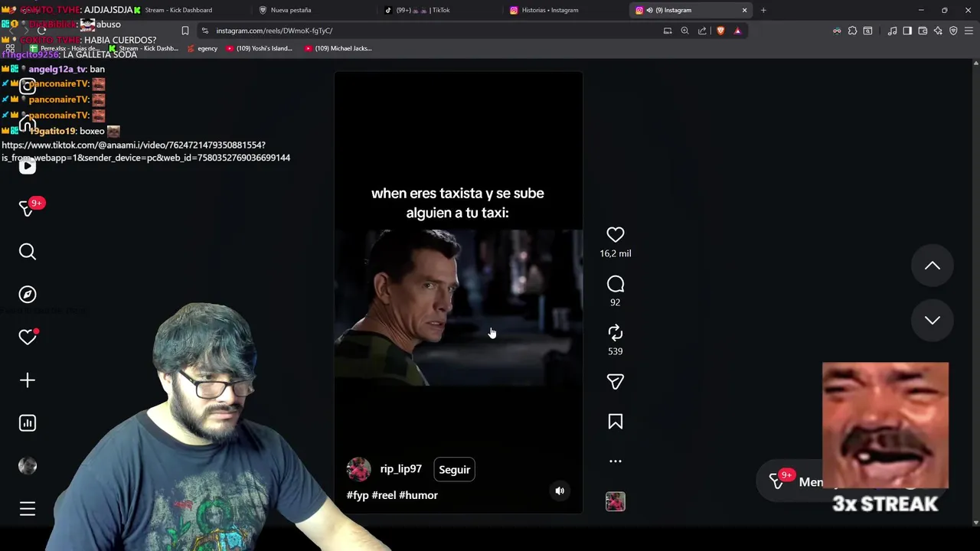Open the rip_lip97 profile link
Image resolution: width=980 pixels, height=551 pixels.
coord(400,469)
